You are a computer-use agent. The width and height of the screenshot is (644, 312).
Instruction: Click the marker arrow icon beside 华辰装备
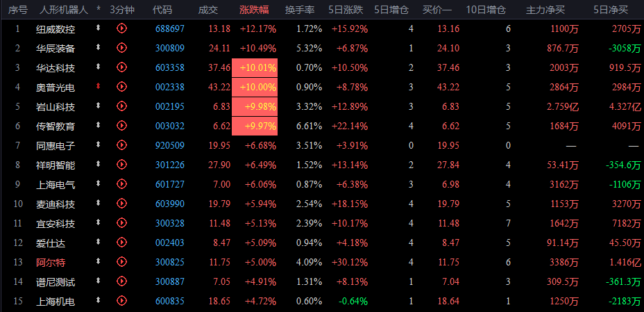coord(98,48)
